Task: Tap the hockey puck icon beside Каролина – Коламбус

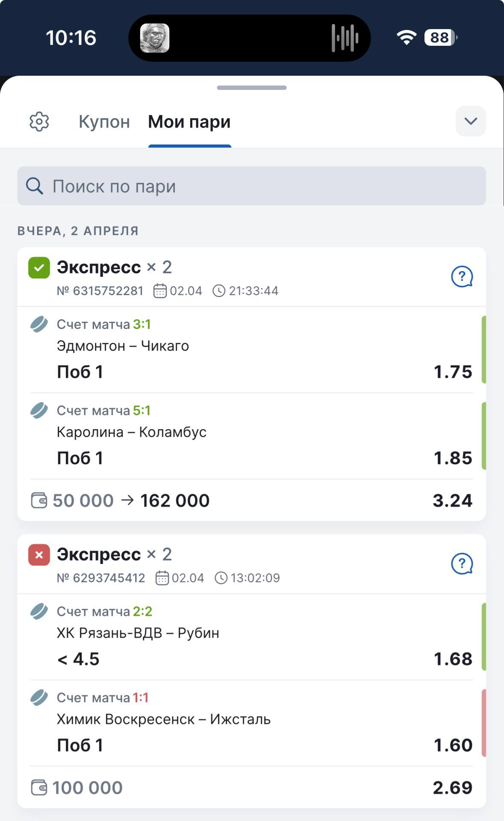Action: coord(39,411)
